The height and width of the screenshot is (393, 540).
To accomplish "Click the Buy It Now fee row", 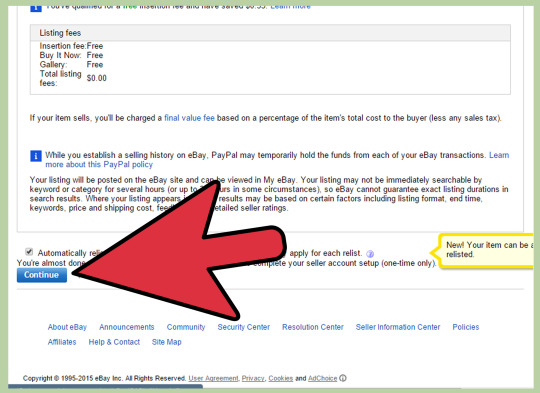I will pos(71,55).
